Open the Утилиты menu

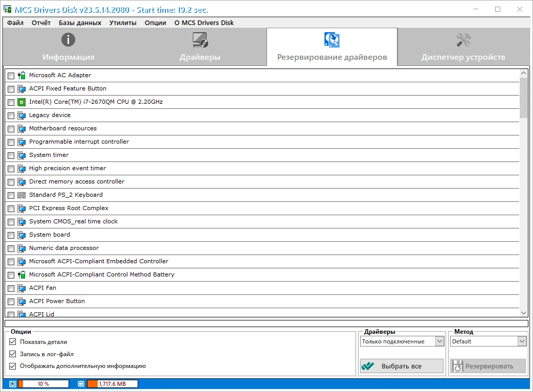[x=123, y=23]
